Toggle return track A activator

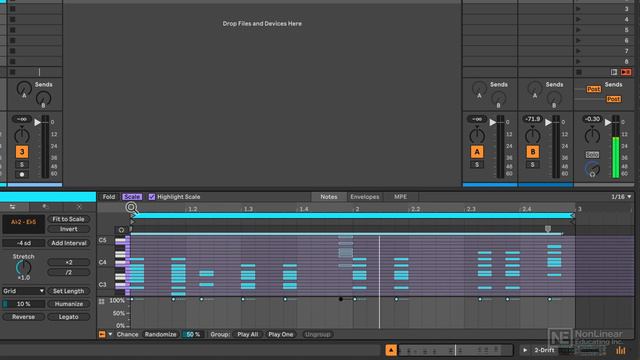tap(477, 152)
